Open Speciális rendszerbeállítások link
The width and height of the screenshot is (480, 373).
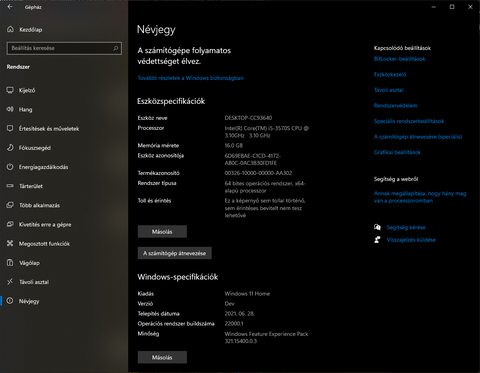(409, 121)
